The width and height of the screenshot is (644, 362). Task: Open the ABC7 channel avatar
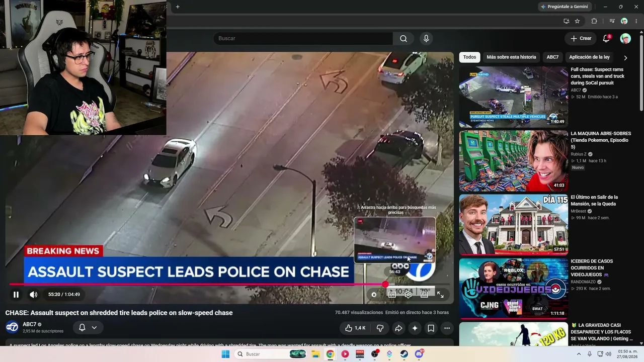tap(12, 327)
